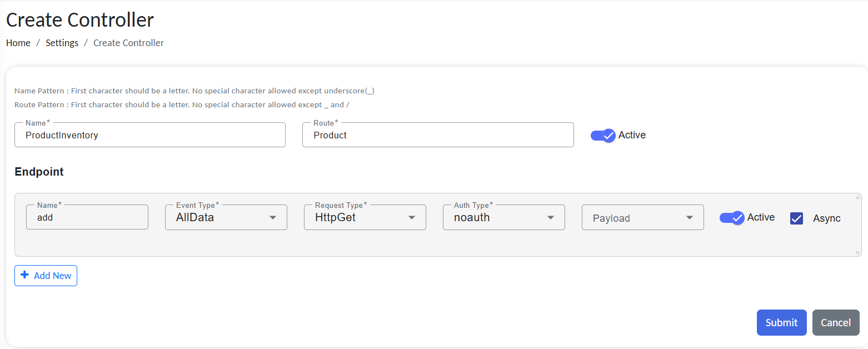The width and height of the screenshot is (868, 349).
Task: Open the Request Type HttpGet dropdown
Action: [x=365, y=217]
